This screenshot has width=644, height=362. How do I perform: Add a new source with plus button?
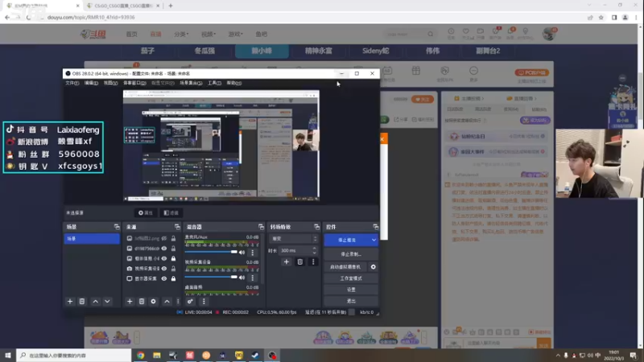pos(130,301)
